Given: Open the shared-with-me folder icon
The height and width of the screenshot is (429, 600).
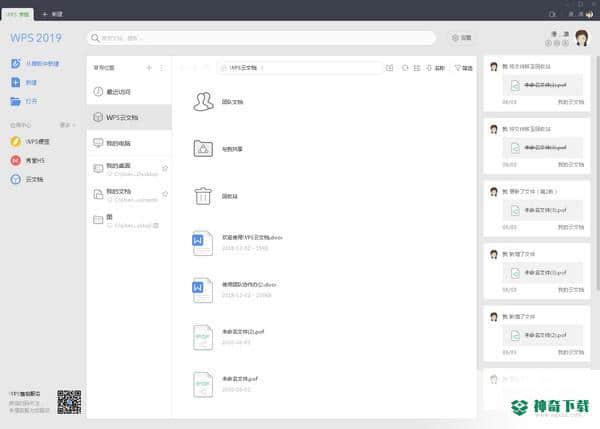Looking at the screenshot, I should (203, 149).
